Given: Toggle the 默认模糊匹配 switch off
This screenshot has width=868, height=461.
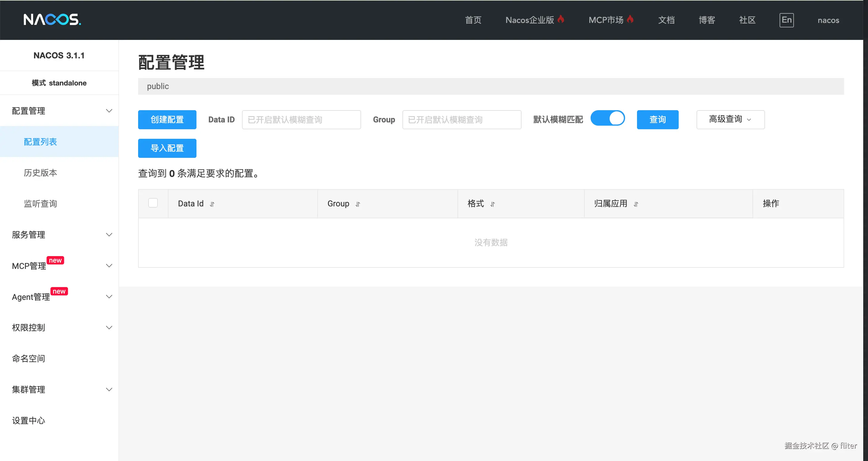Looking at the screenshot, I should 608,119.
